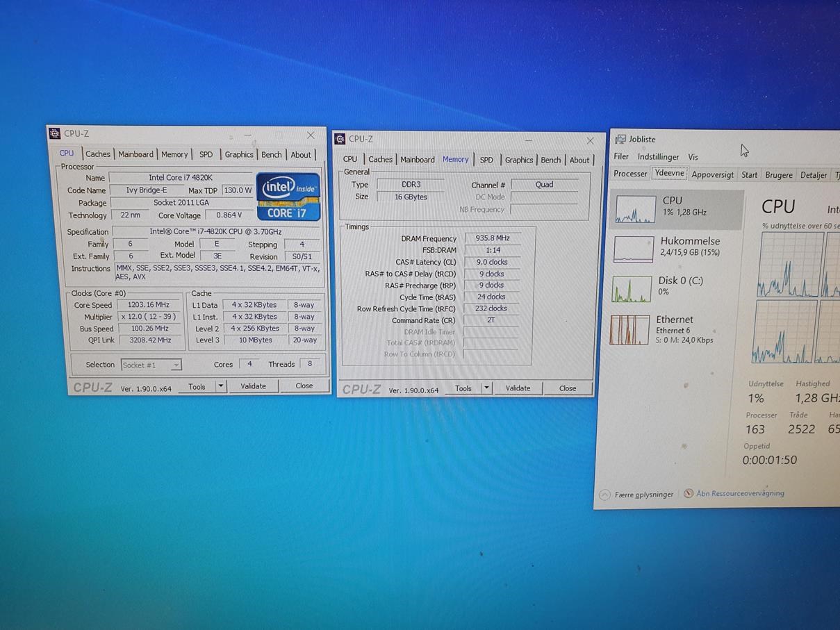The width and height of the screenshot is (840, 630).
Task: Select the CPU usage graph thumbnail
Action: [x=635, y=209]
